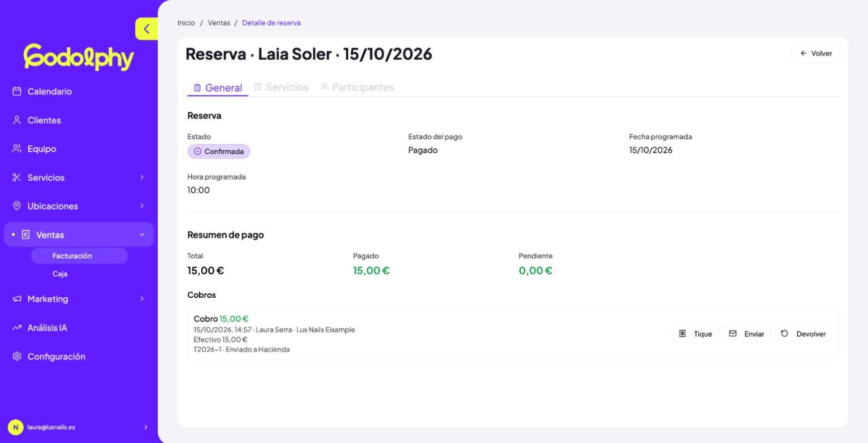Click the Volver back button
The width and height of the screenshot is (868, 443).
click(815, 53)
